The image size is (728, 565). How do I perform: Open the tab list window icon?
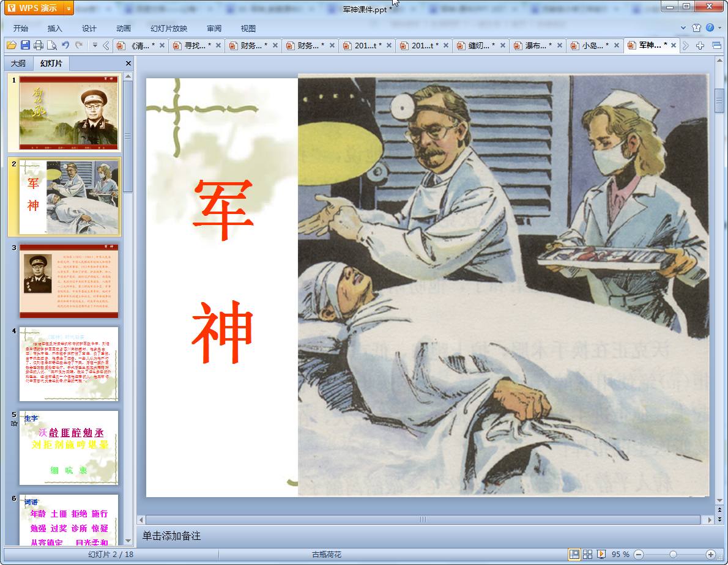[716, 45]
